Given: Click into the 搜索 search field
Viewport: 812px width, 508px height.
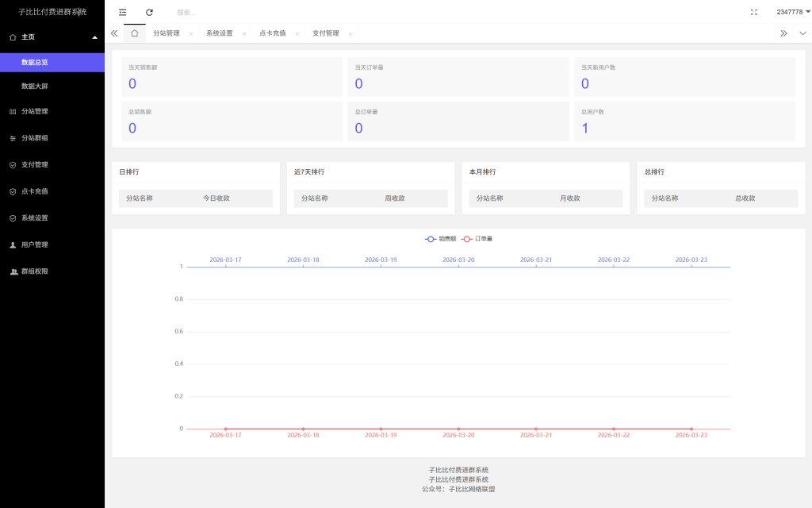Looking at the screenshot, I should [190, 12].
